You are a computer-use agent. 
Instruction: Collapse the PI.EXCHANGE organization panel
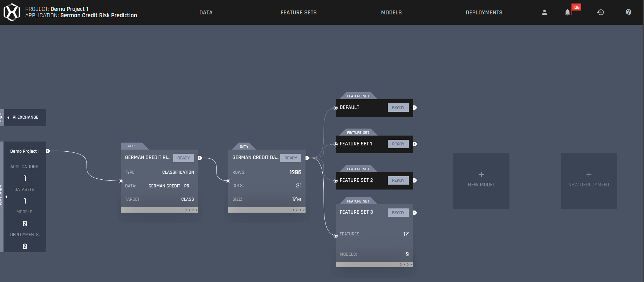(8, 118)
